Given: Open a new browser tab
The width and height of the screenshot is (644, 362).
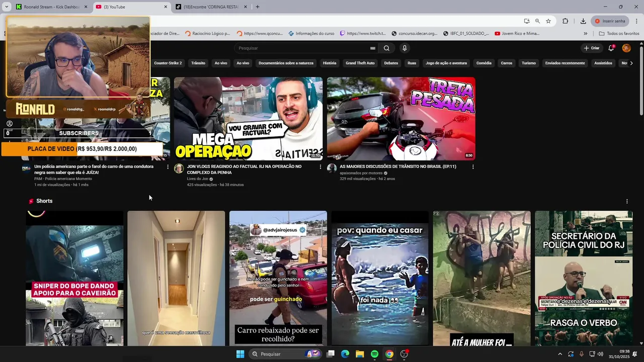Looking at the screenshot, I should click(258, 7).
